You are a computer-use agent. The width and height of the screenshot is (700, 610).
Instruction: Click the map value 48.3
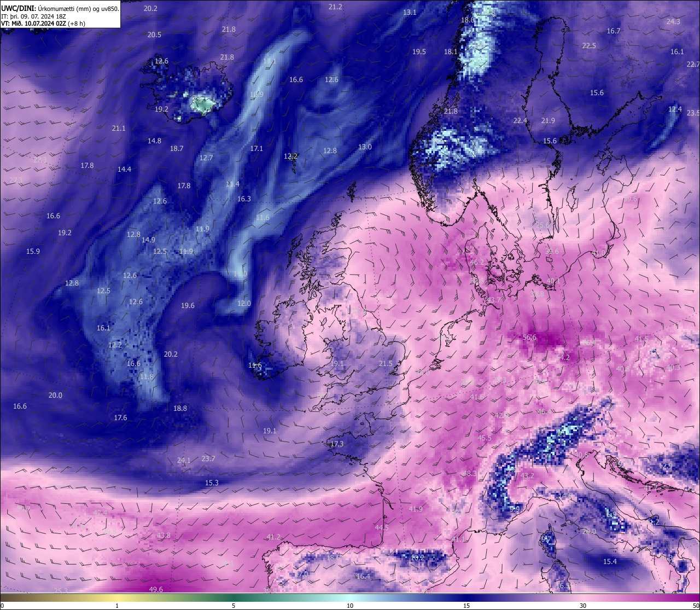pos(470,473)
